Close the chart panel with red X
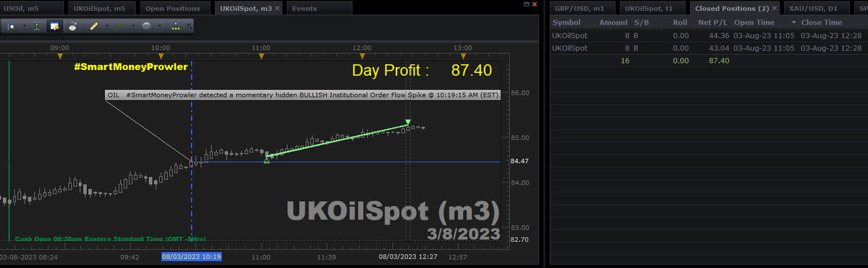 [x=535, y=4]
